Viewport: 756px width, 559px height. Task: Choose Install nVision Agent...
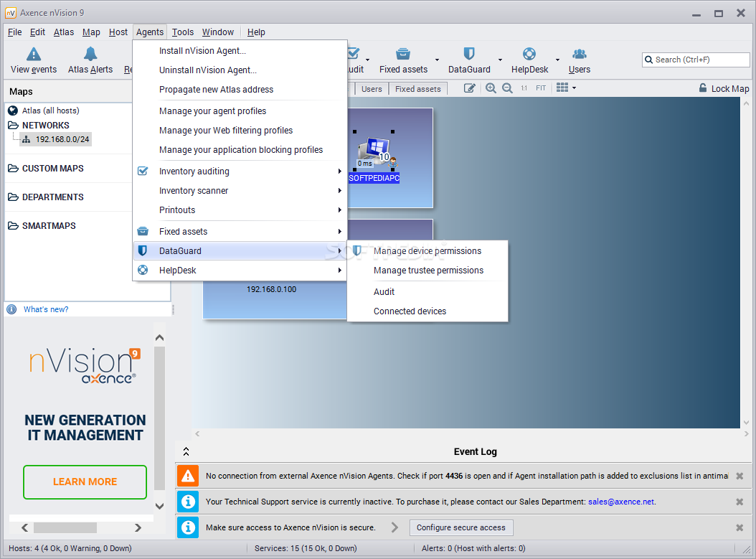tap(240, 51)
